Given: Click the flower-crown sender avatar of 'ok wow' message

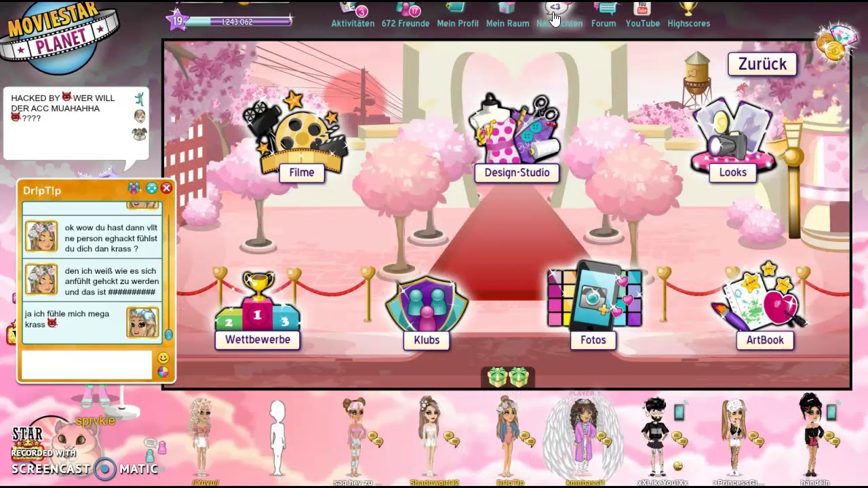Looking at the screenshot, I should point(41,236).
